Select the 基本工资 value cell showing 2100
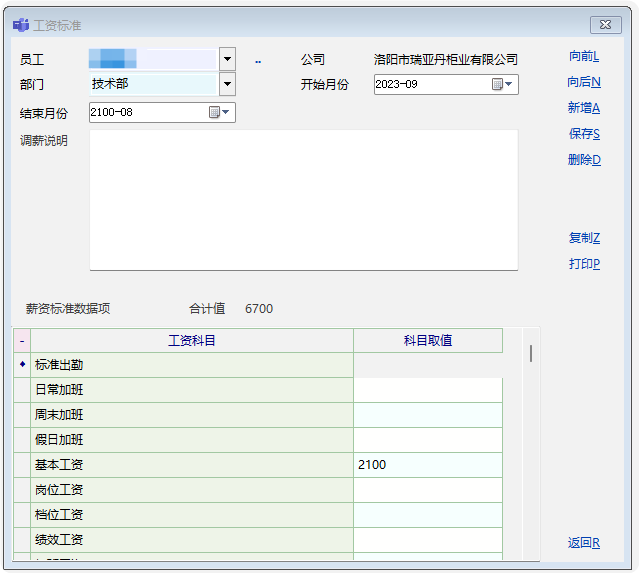This screenshot has width=639, height=573. coord(427,465)
